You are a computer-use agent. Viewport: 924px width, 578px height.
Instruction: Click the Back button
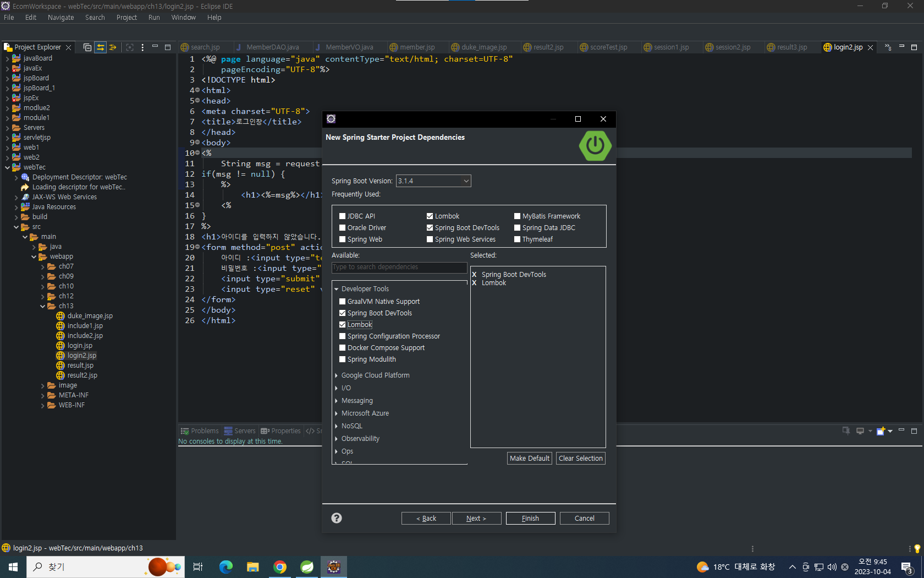point(426,519)
